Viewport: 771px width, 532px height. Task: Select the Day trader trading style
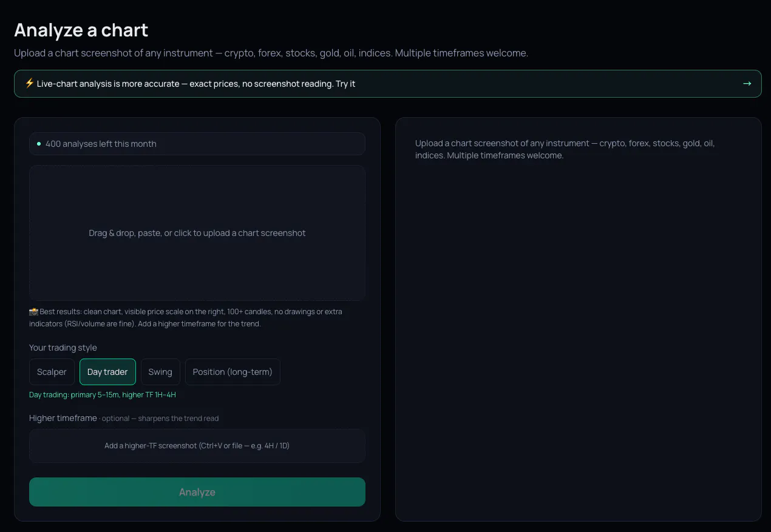[x=107, y=372]
